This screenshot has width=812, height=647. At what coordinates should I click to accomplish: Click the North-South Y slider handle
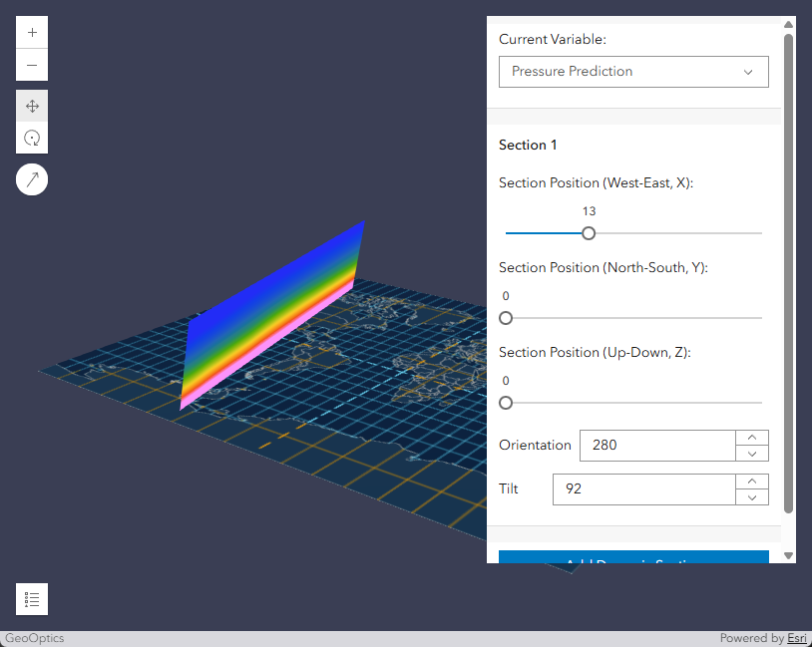(x=506, y=318)
